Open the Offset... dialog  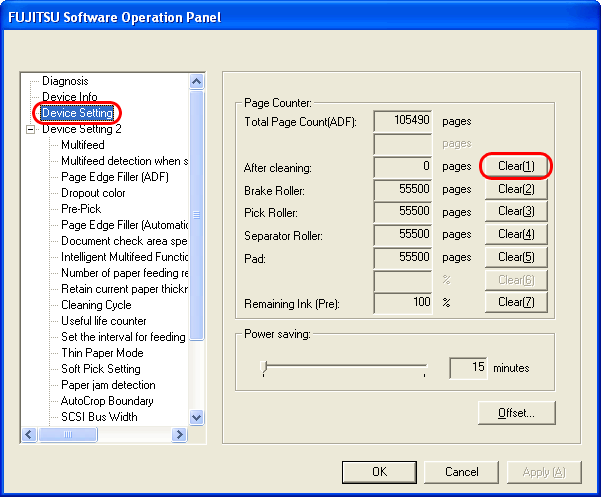coord(516,413)
